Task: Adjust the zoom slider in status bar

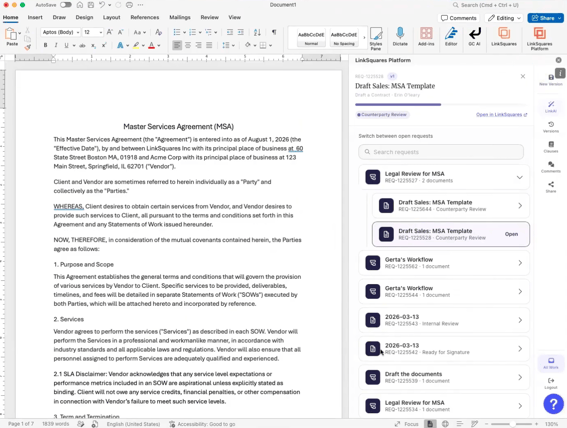Action: pyautogui.click(x=511, y=424)
